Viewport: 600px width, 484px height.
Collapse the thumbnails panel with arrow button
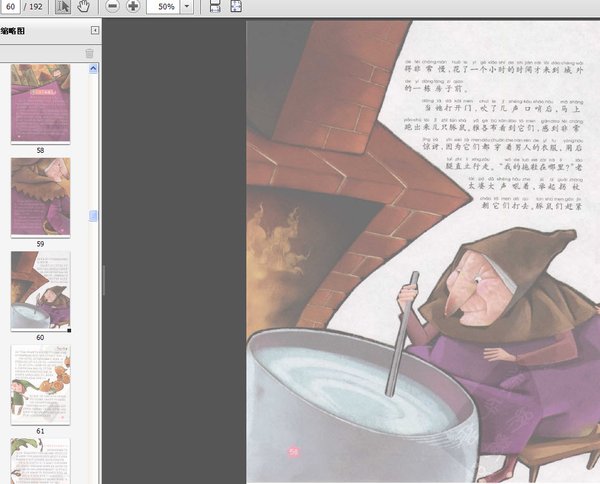(x=95, y=31)
